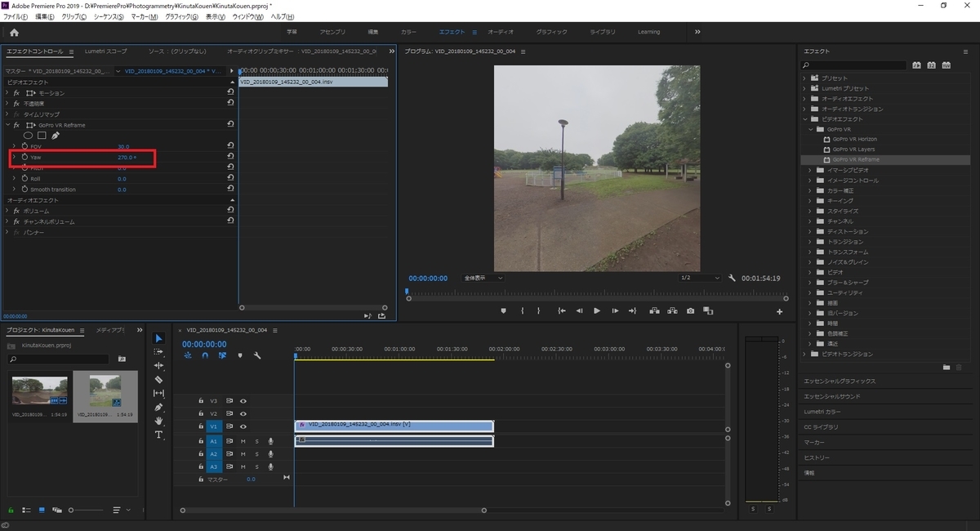Screen dimensions: 980x531
Task: Expand the Motion (モーション) effect
Action: (x=7, y=93)
